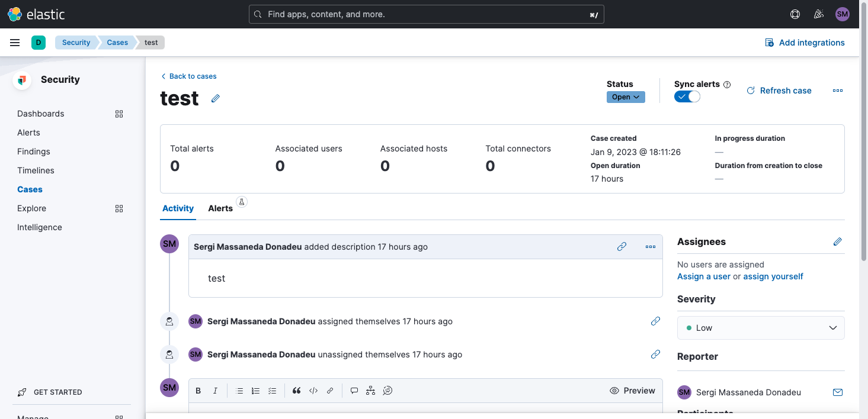Click the experimental beaker badge beside Alerts tab
Screen dimensions: 868x419
point(241,202)
